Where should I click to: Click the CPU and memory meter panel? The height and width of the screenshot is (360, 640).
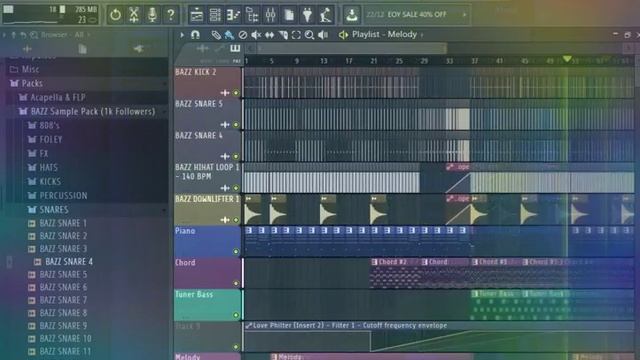click(51, 14)
